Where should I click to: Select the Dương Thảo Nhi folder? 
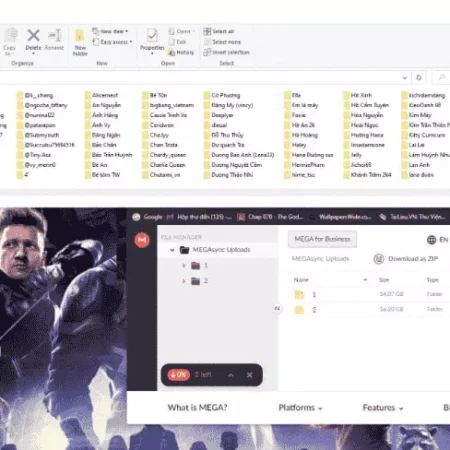pyautogui.click(x=228, y=175)
